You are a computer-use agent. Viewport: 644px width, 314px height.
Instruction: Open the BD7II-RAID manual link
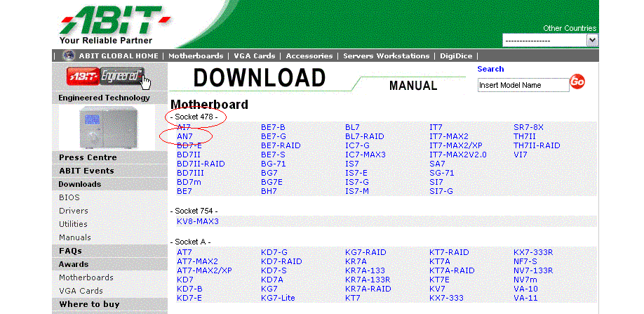201,164
